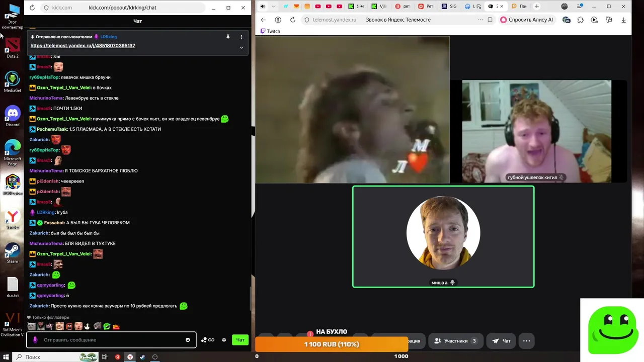Click username 'ry69epHaTop' on brownie message
Screen dimensions: 644x362
44,77
